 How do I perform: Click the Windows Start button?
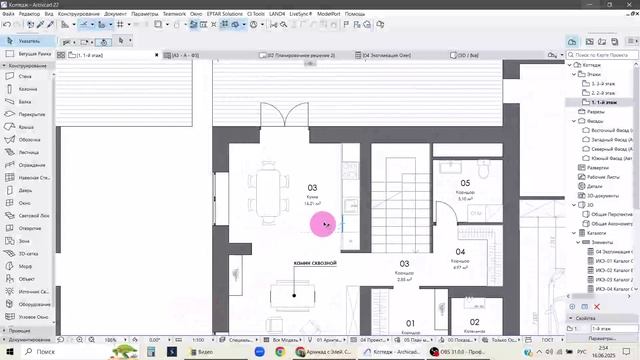9,351
